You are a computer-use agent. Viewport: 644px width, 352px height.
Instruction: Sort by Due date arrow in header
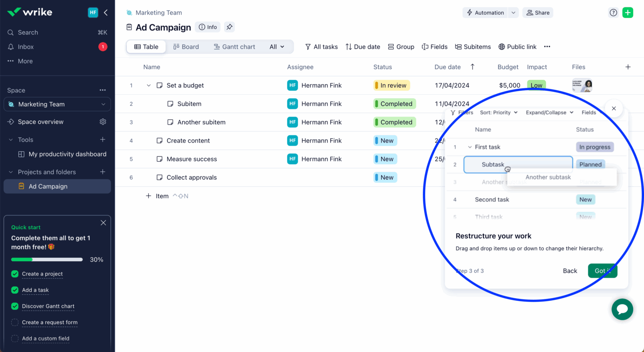pos(473,67)
